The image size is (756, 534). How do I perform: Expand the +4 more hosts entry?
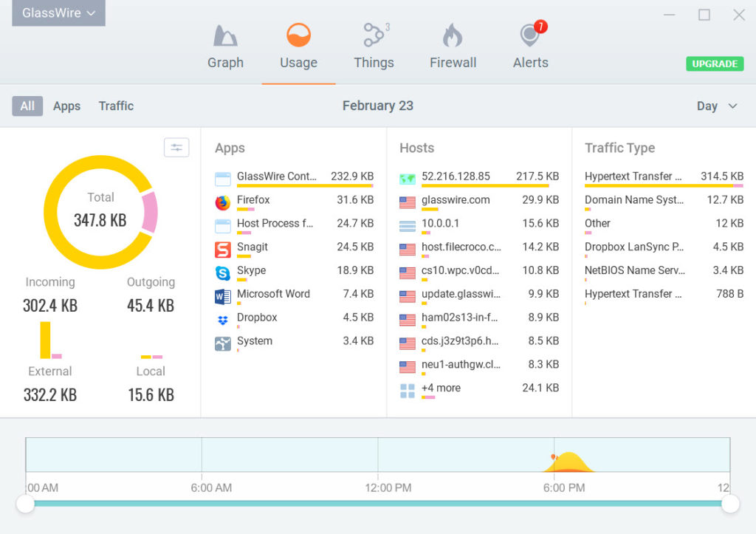click(479, 388)
